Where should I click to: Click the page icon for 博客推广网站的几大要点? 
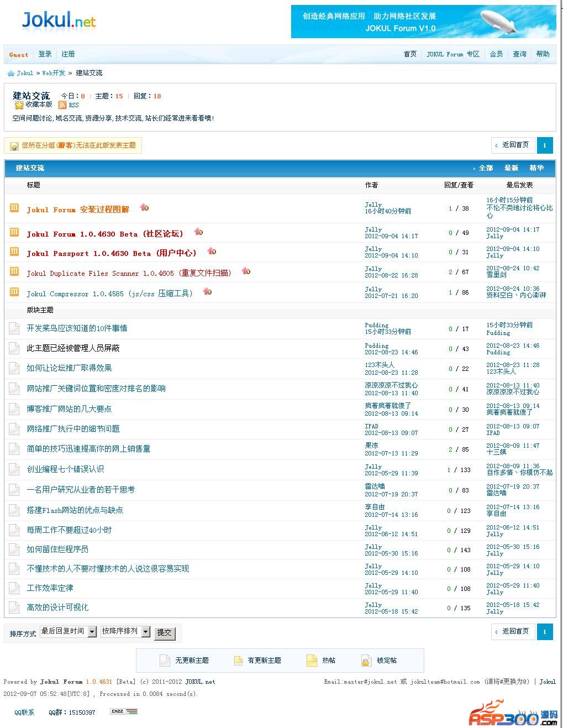14,408
